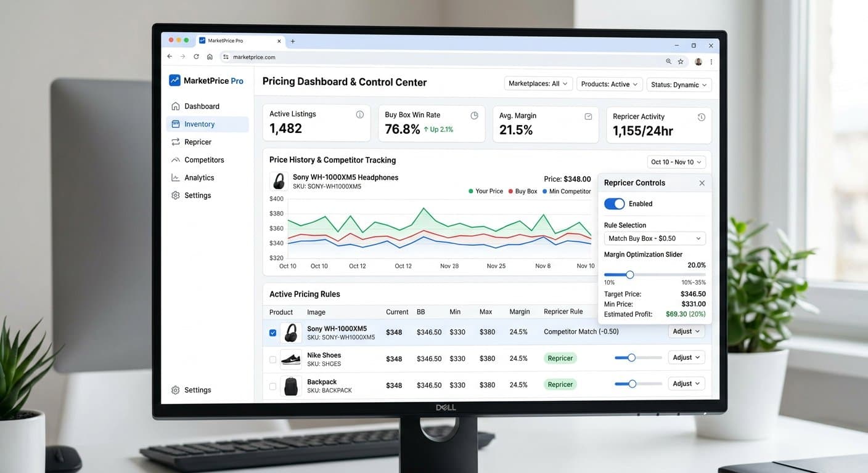
Task: Click the clock icon on the Repricer Activity card
Action: [701, 117]
